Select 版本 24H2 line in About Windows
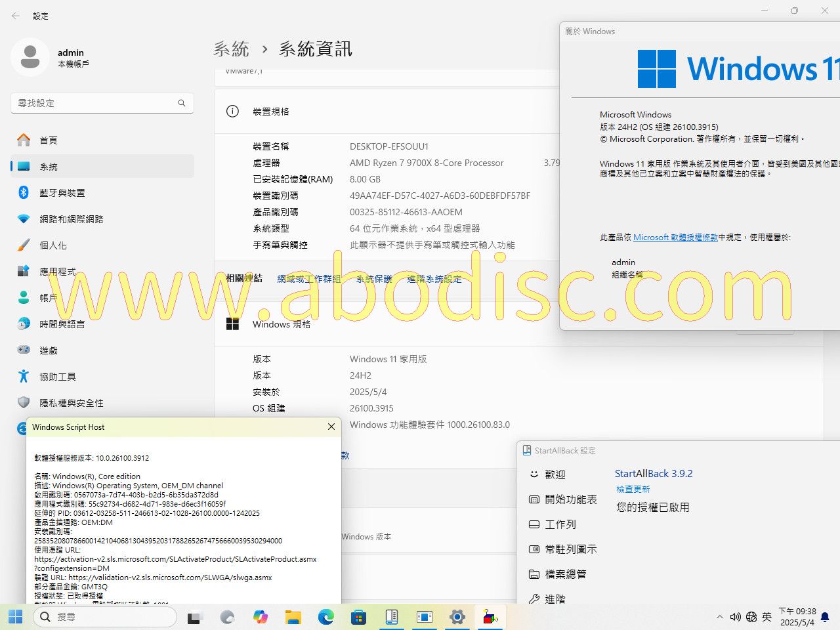 (x=659, y=127)
